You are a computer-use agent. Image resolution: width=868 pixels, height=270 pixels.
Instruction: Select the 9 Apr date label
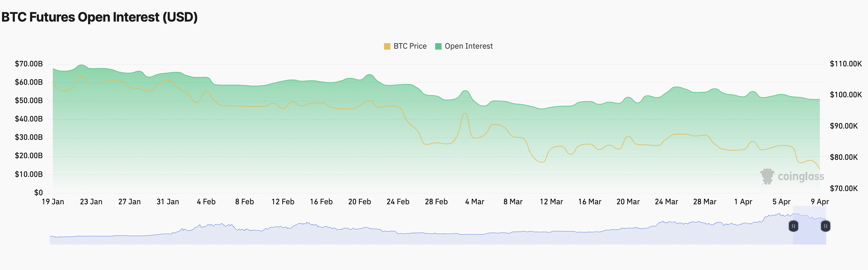[819, 202]
